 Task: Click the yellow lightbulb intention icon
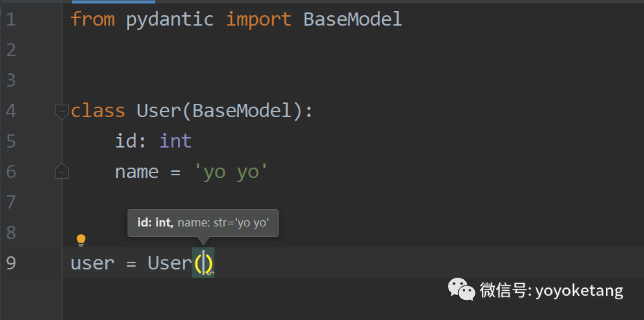(81, 240)
